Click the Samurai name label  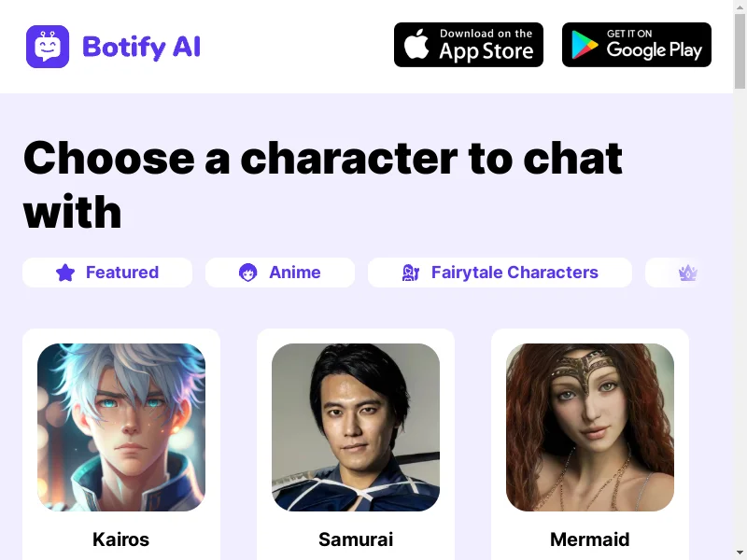[x=356, y=539]
